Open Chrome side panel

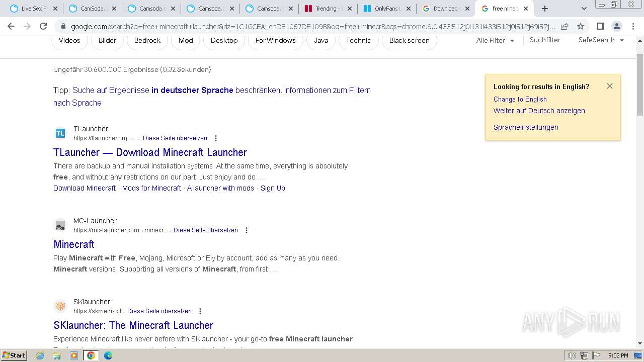coord(600,27)
